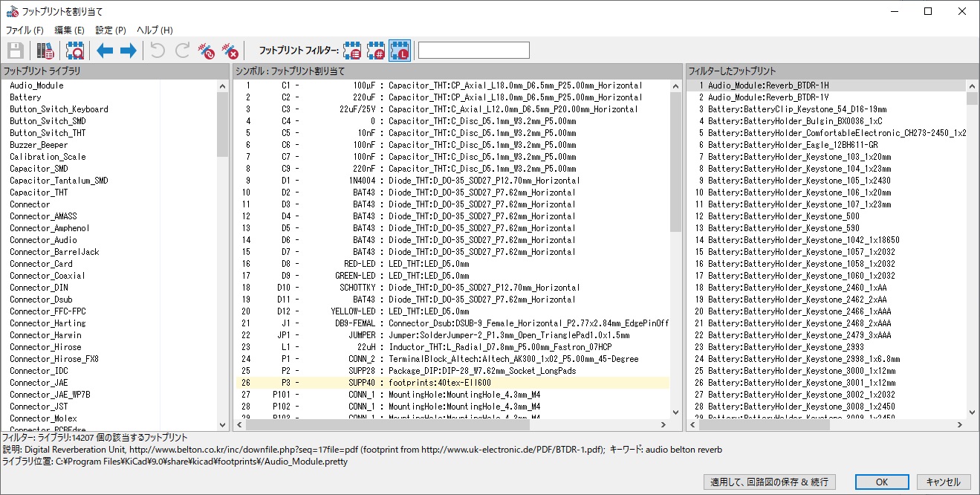
Task: Go to next unassigned symbol arrow
Action: click(128, 51)
